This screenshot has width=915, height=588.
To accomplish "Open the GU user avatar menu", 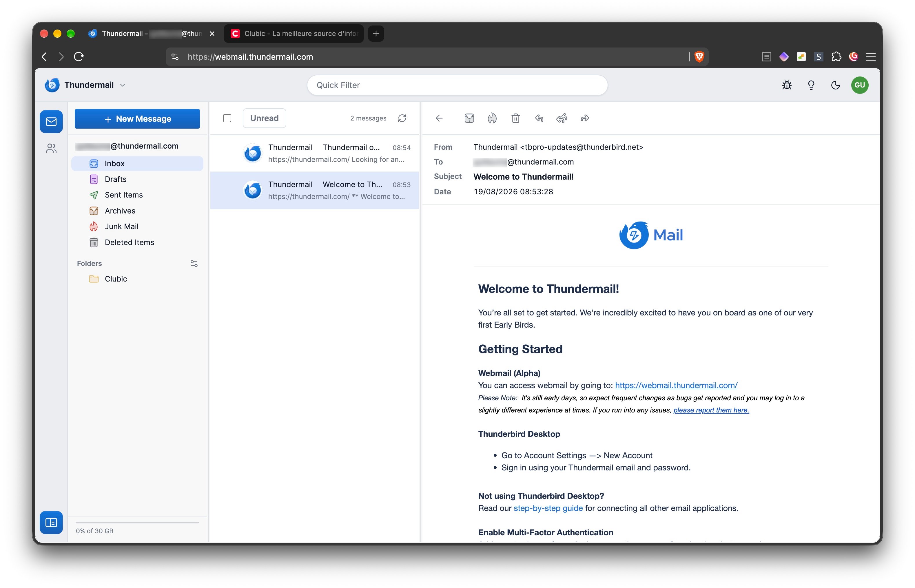I will (x=860, y=85).
